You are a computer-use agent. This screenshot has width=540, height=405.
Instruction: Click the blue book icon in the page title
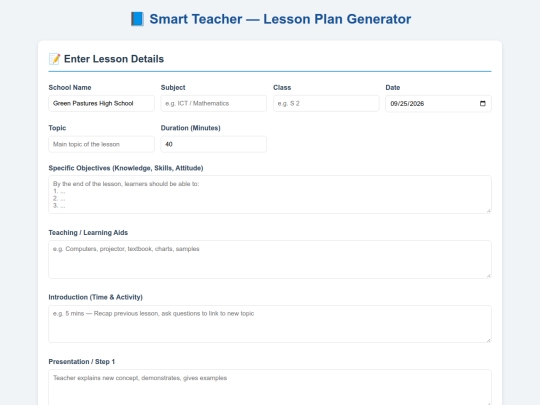[x=137, y=19]
